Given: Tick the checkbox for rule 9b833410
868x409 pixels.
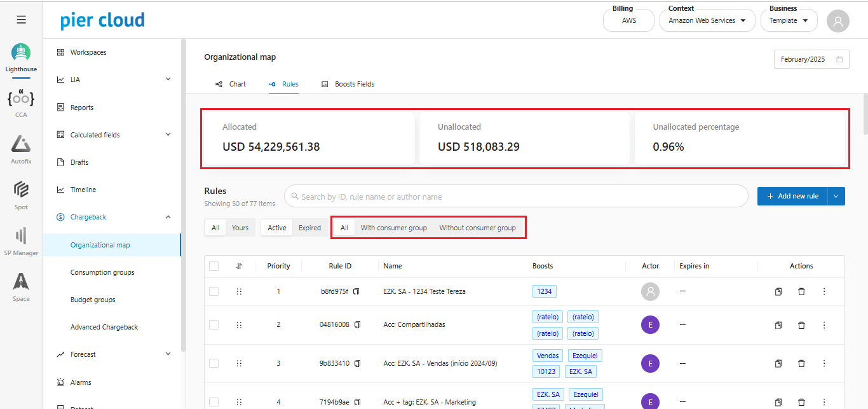Looking at the screenshot, I should point(214,363).
